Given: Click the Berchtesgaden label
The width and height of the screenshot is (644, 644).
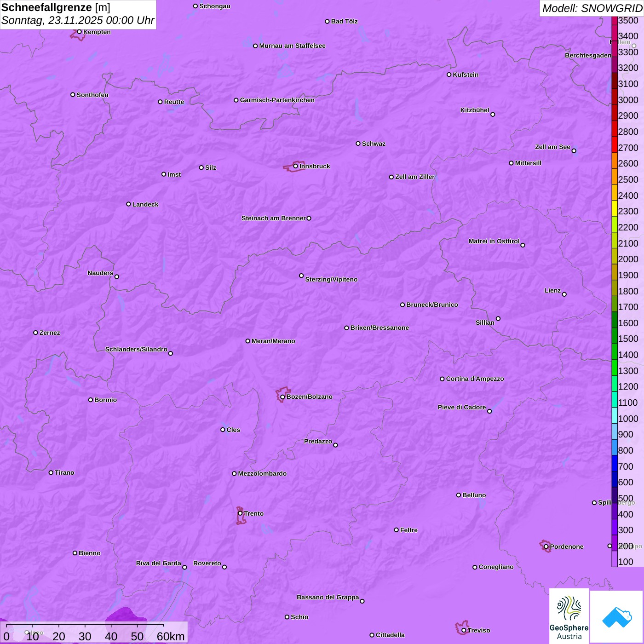Looking at the screenshot, I should 588,55.
